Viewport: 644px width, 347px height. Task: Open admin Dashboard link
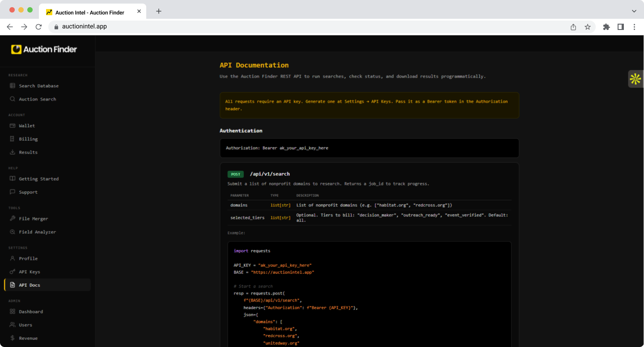coord(31,312)
